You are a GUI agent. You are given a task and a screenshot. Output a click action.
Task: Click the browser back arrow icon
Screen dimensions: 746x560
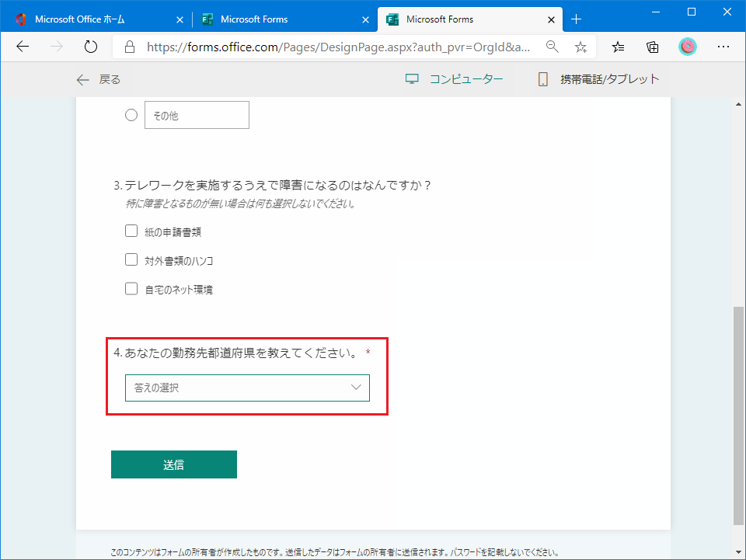pos(23,47)
